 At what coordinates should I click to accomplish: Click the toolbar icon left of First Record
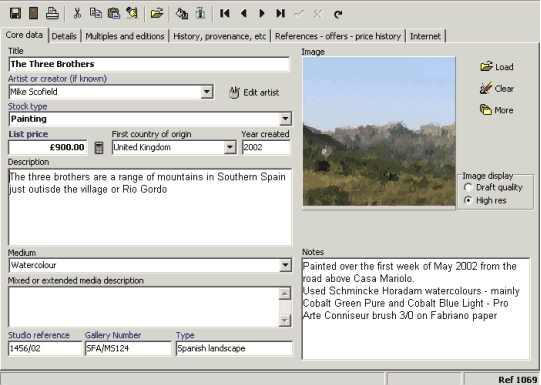(x=200, y=13)
